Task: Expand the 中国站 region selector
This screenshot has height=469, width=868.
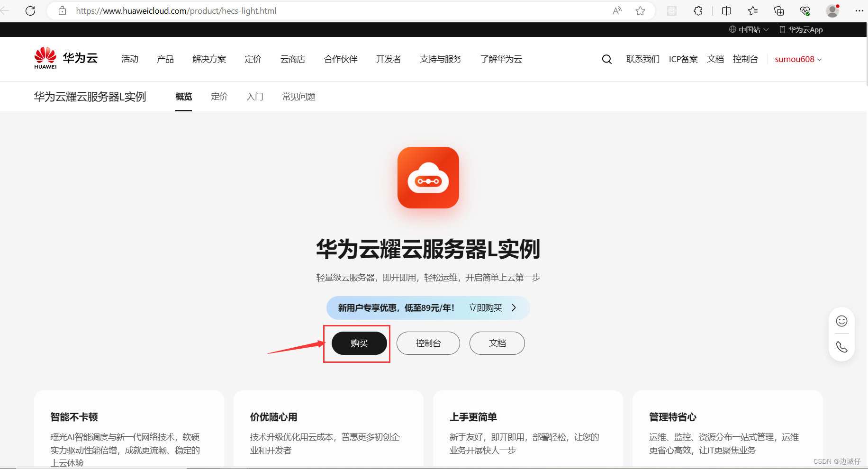Action: 749,29
